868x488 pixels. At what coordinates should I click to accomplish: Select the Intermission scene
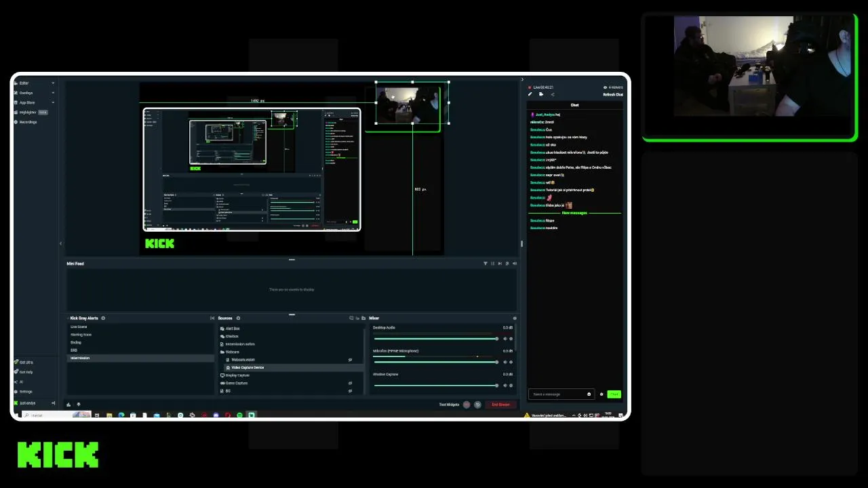(140, 358)
